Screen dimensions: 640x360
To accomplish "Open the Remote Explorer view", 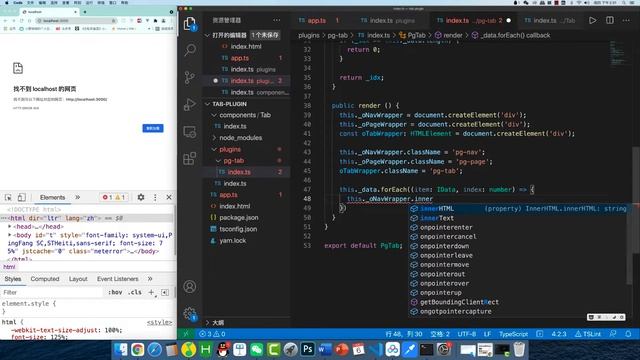I will pos(190,131).
